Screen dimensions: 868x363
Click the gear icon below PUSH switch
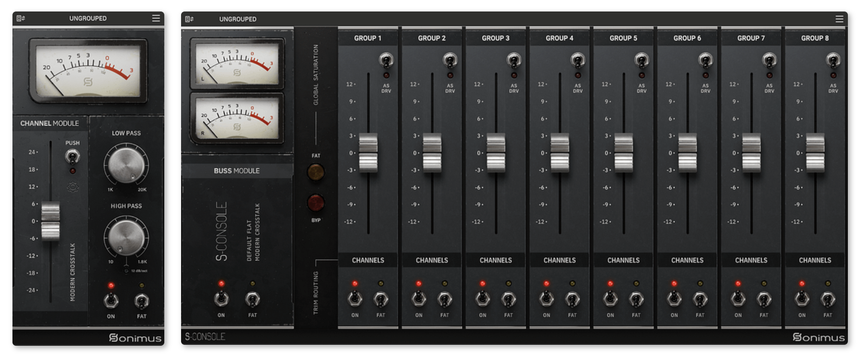click(73, 187)
